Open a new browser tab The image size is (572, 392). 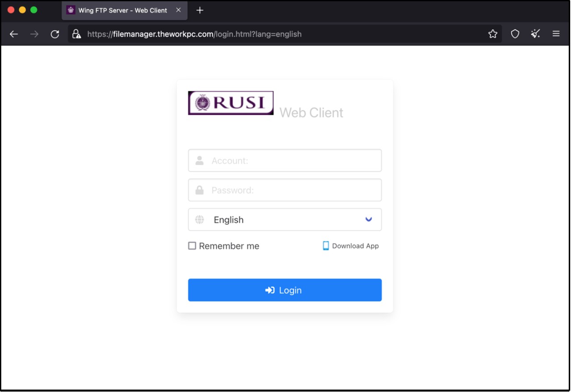pyautogui.click(x=200, y=10)
